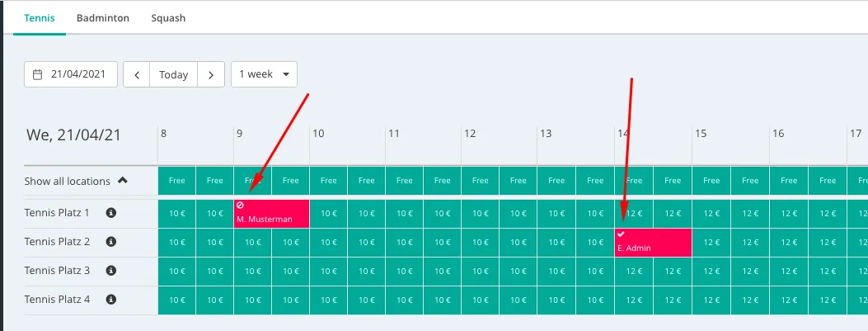The width and height of the screenshot is (868, 331).
Task: Select first 10 € slot on Tennis Platz 3
Action: pyautogui.click(x=177, y=272)
